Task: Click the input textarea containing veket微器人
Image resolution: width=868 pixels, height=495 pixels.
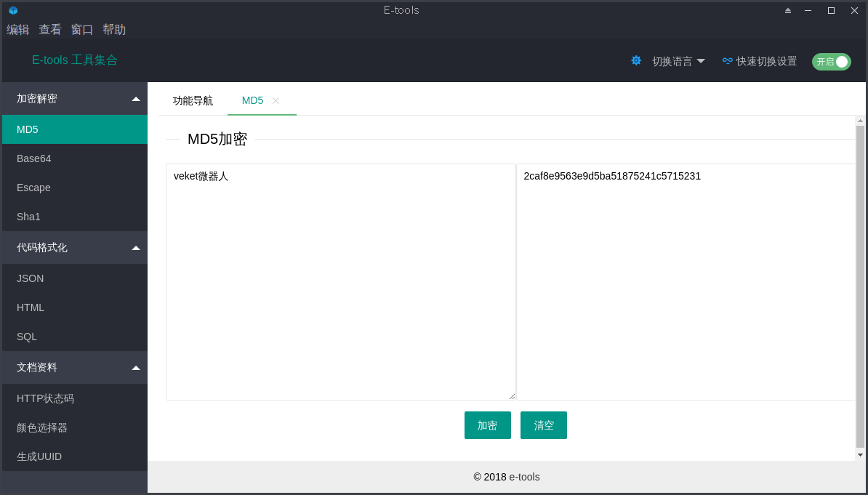Action: coord(341,282)
